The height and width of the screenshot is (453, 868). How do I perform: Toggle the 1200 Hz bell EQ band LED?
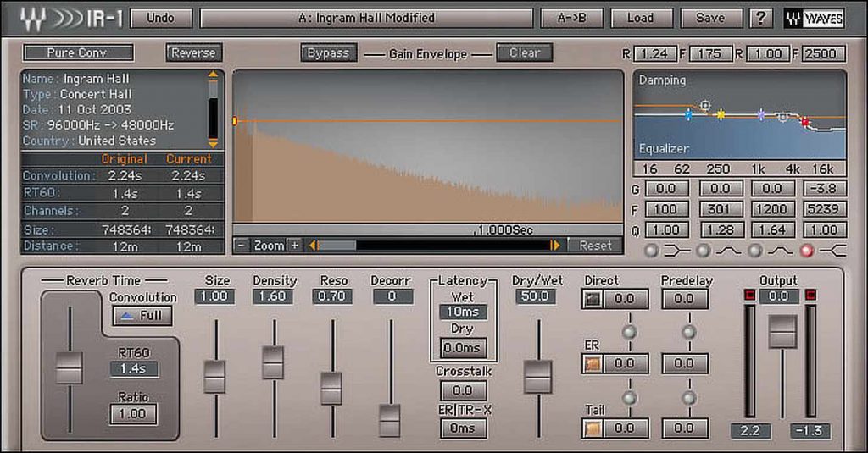coord(754,251)
